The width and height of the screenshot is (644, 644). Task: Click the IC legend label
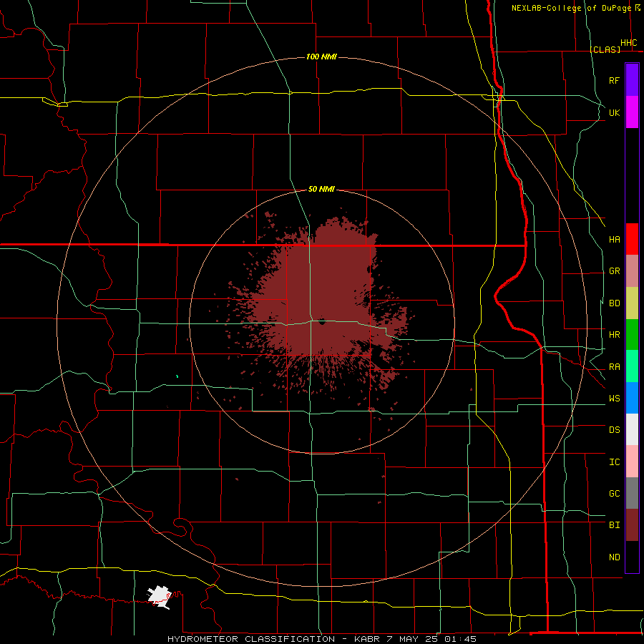pos(614,462)
